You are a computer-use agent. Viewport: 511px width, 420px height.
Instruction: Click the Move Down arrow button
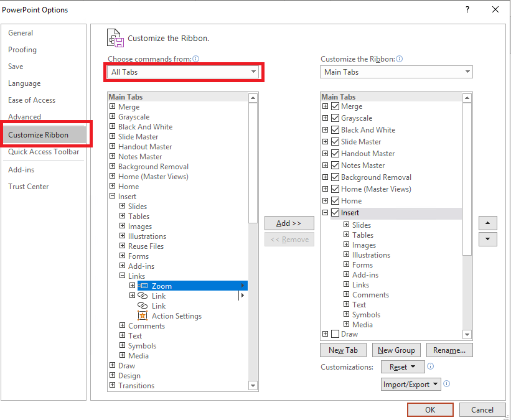pos(487,239)
